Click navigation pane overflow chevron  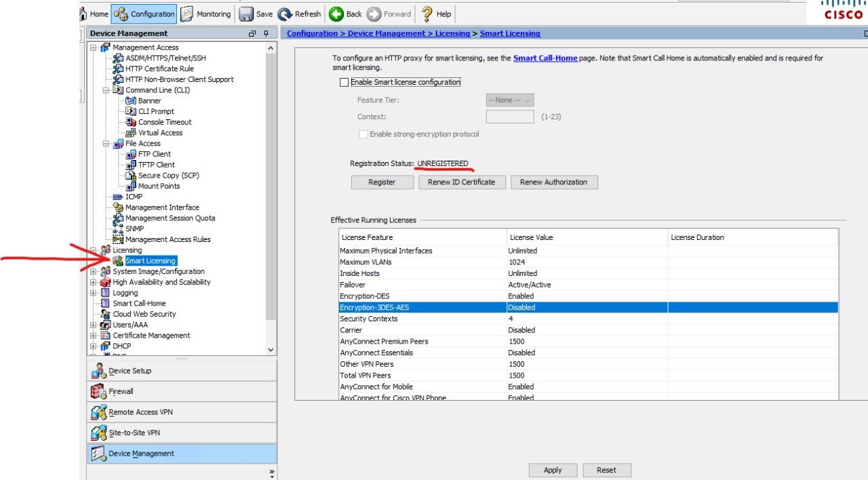272,472
